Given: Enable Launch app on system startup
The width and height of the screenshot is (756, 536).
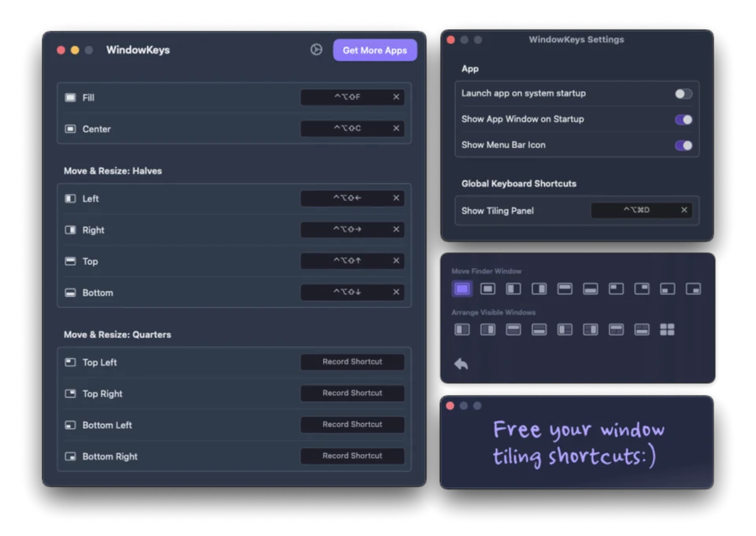Looking at the screenshot, I should pyautogui.click(x=684, y=94).
